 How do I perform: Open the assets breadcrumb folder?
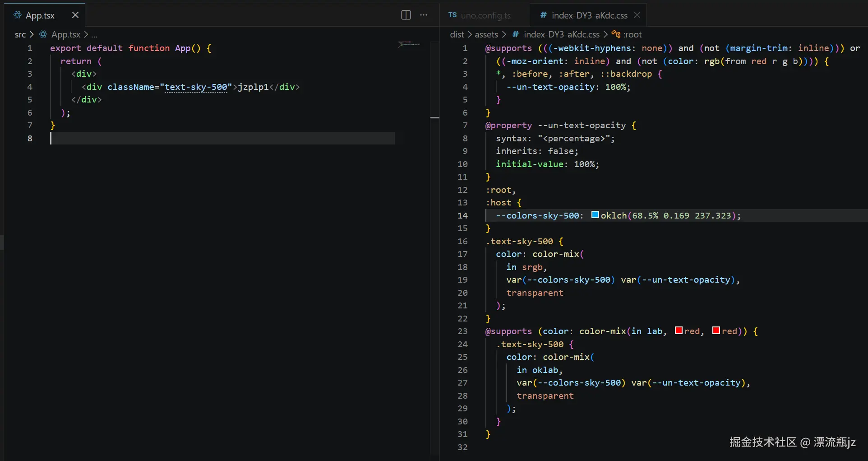click(x=486, y=34)
